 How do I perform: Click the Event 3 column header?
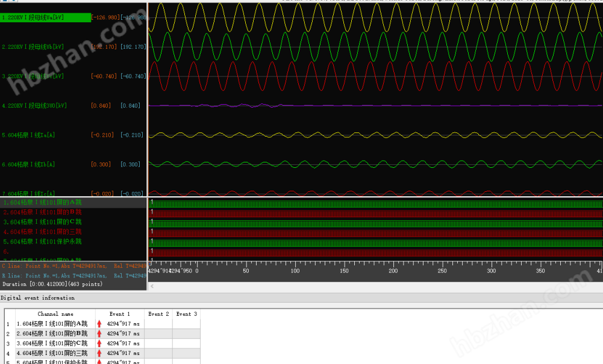pos(186,314)
